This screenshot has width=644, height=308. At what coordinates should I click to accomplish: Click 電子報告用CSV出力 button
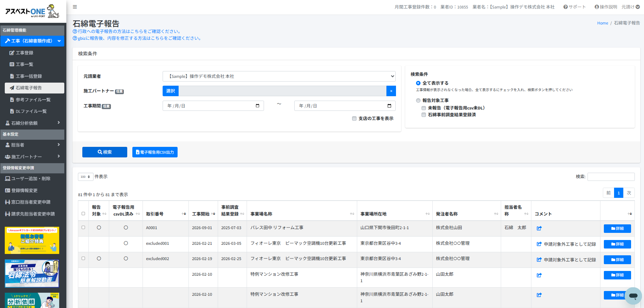155,152
